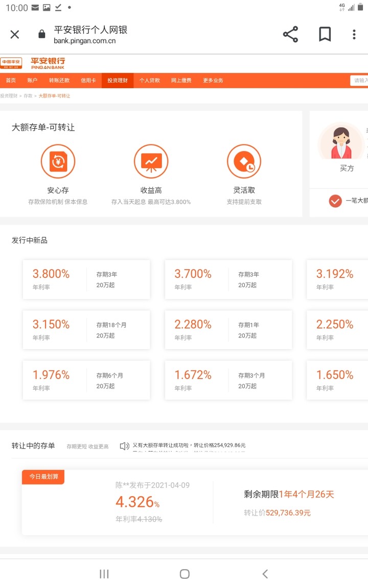The width and height of the screenshot is (368, 588).
Task: Select the 投资理财 tab
Action: click(x=118, y=80)
